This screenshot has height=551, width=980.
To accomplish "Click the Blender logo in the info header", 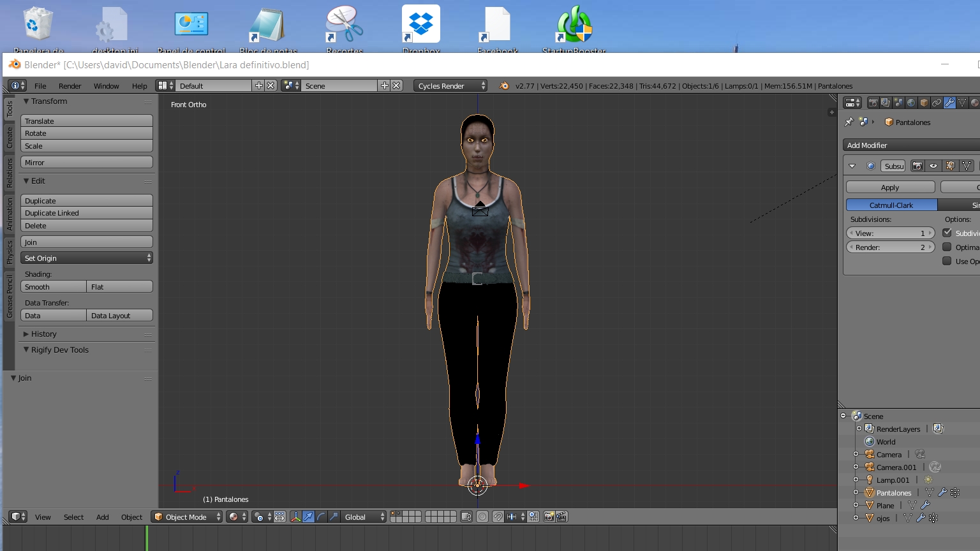I will (x=504, y=86).
